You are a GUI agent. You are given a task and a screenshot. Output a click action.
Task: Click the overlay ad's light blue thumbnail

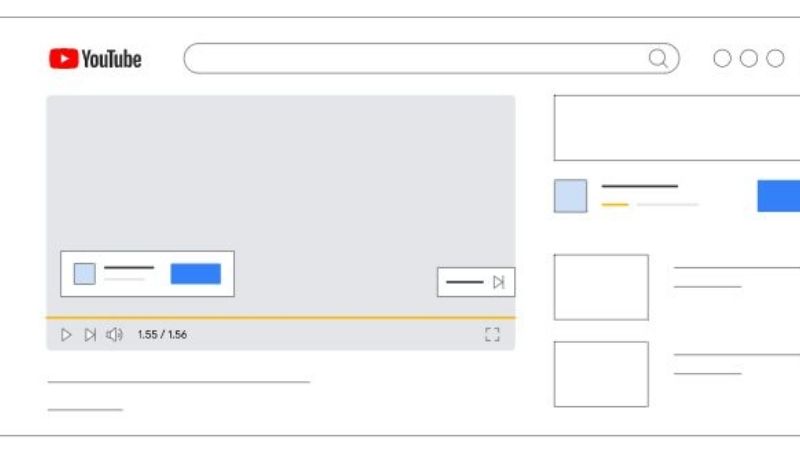pyautogui.click(x=85, y=274)
